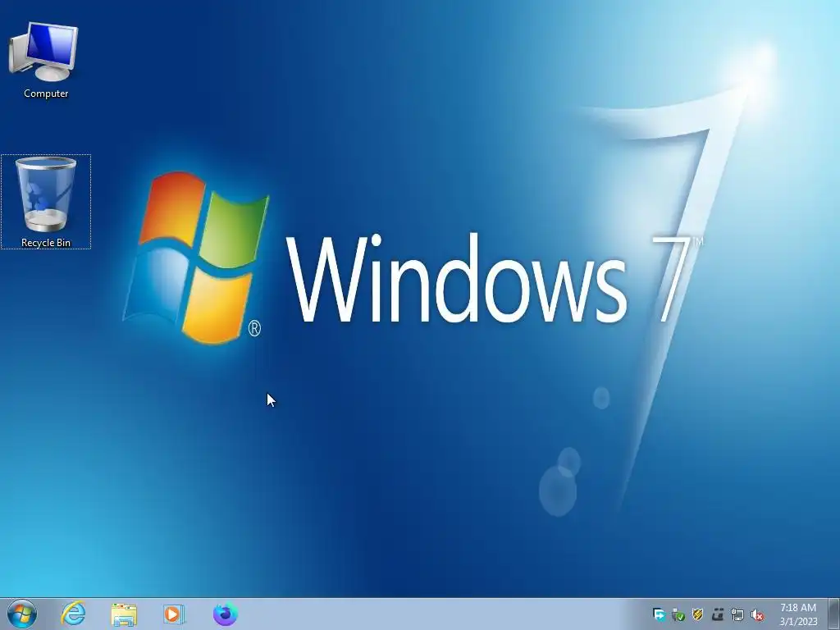The width and height of the screenshot is (840, 630).
Task: Click the muted volume speaker icon
Action: pos(757,614)
